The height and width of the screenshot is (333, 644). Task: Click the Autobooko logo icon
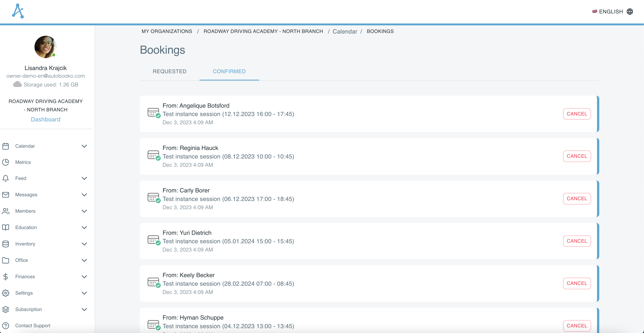(18, 11)
